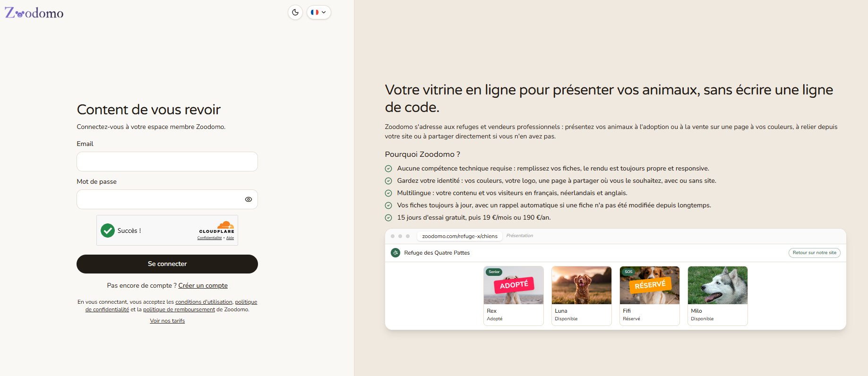868x376 pixels.
Task: Click the Content de vous revoir heading
Action: 149,110
